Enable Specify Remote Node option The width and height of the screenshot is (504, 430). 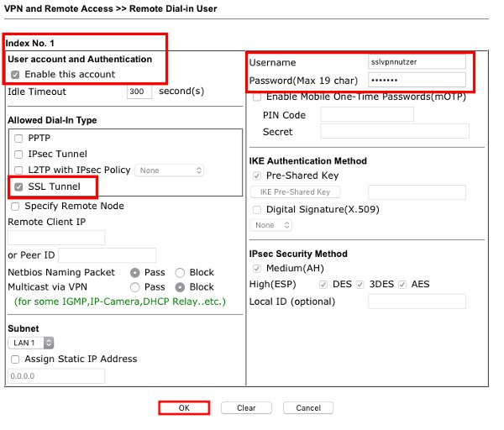click(x=15, y=206)
